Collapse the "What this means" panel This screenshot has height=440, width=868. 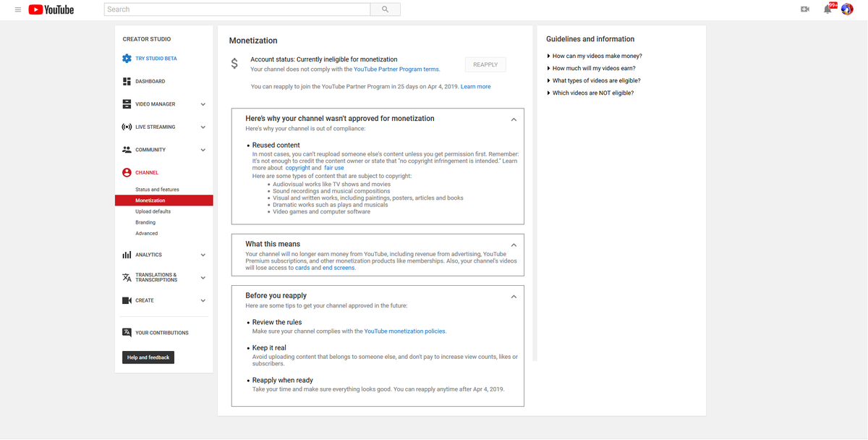coord(514,245)
